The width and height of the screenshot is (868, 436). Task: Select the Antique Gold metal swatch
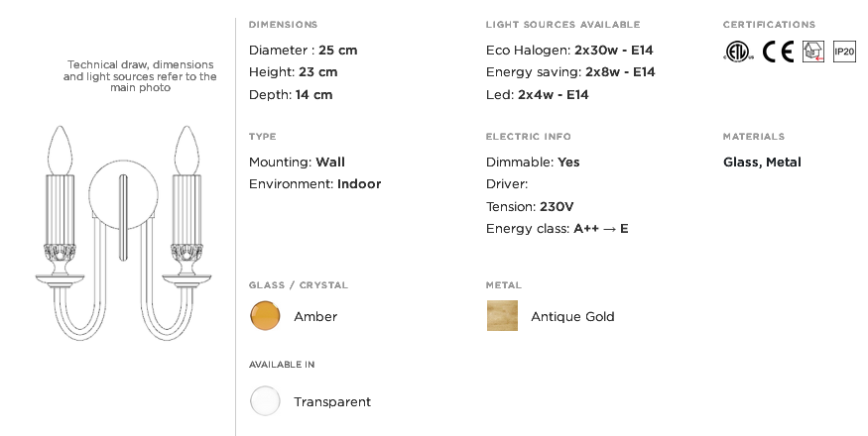point(502,316)
